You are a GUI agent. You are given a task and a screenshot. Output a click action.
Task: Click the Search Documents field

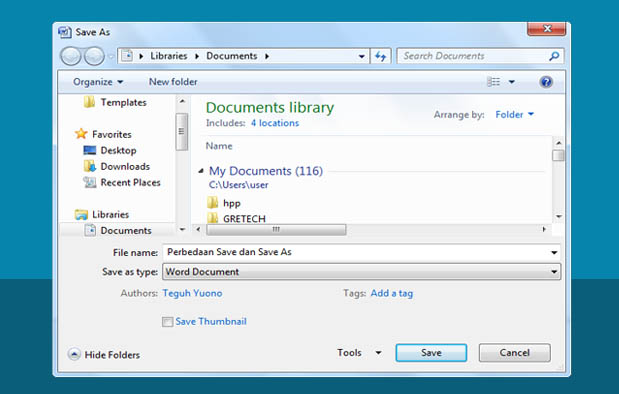click(473, 56)
